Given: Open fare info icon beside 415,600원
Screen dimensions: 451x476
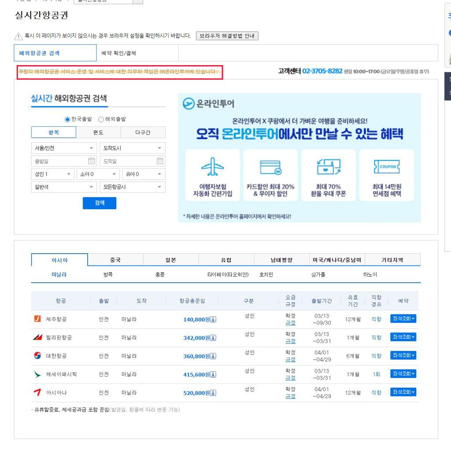Looking at the screenshot, I should pyautogui.click(x=213, y=375).
